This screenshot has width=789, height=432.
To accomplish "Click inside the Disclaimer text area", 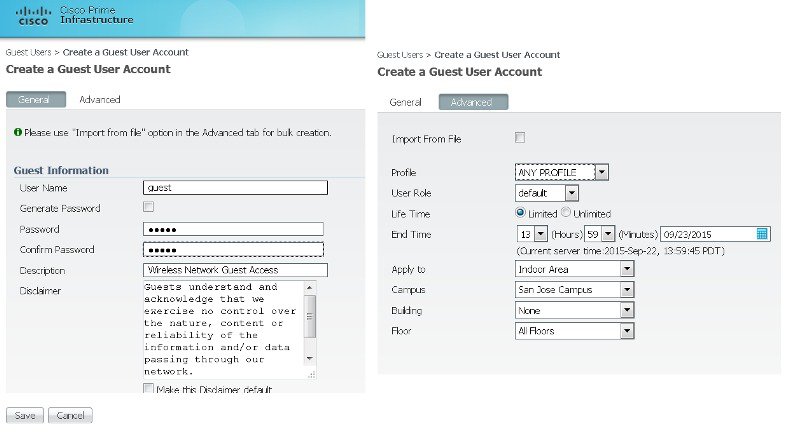I will (223, 329).
